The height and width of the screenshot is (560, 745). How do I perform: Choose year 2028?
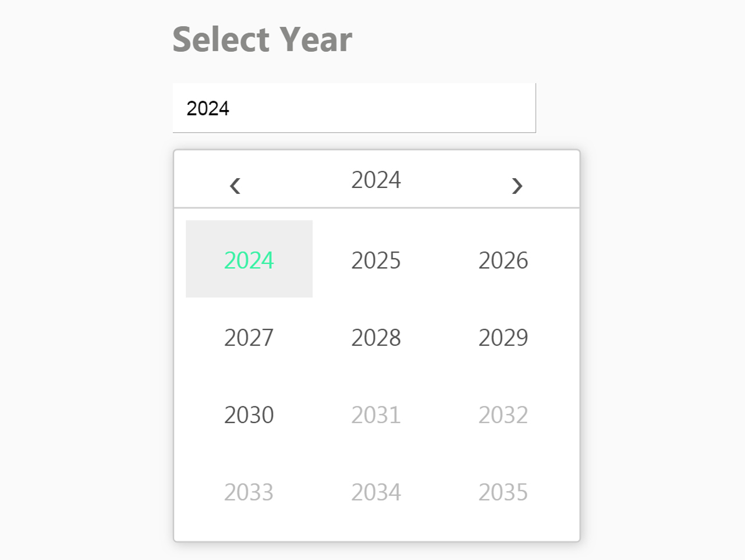pos(376,336)
